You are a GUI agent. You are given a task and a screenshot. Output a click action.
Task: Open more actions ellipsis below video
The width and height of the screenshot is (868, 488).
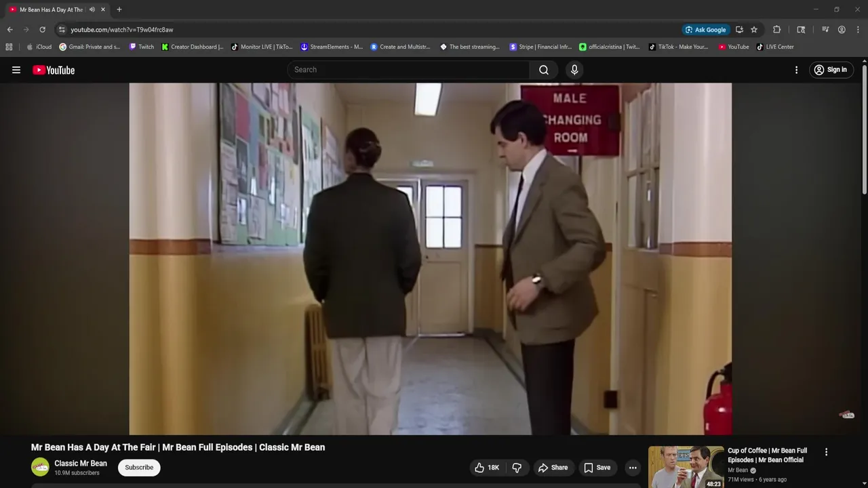(x=633, y=468)
